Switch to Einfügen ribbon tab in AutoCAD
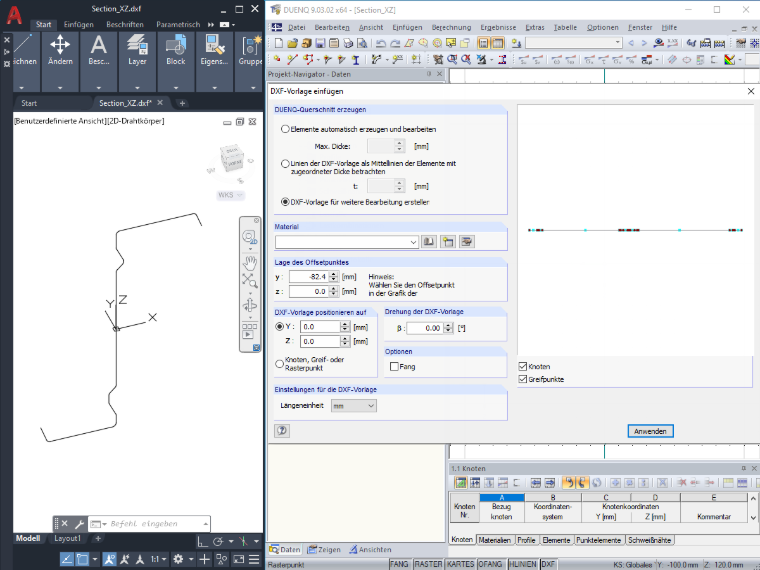The height and width of the screenshot is (570, 760). coord(79,24)
